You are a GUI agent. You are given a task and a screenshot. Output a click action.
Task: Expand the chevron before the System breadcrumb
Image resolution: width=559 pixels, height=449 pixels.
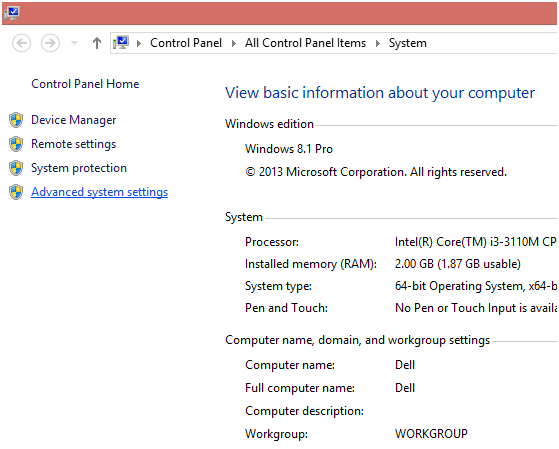tap(378, 44)
